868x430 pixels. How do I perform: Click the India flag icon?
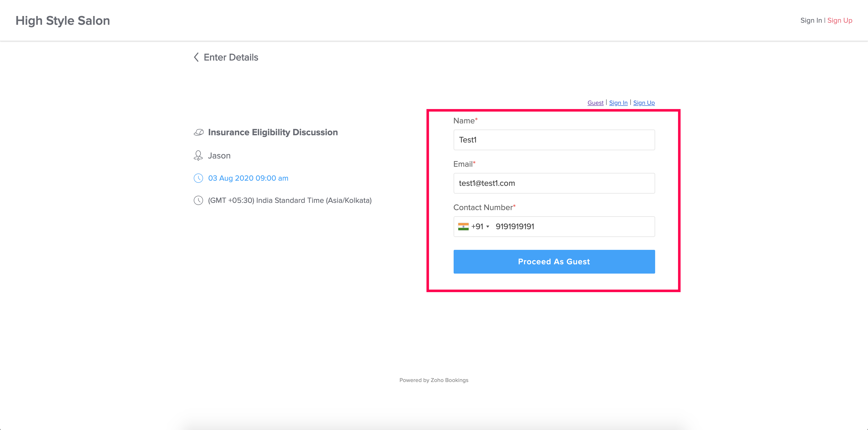463,227
